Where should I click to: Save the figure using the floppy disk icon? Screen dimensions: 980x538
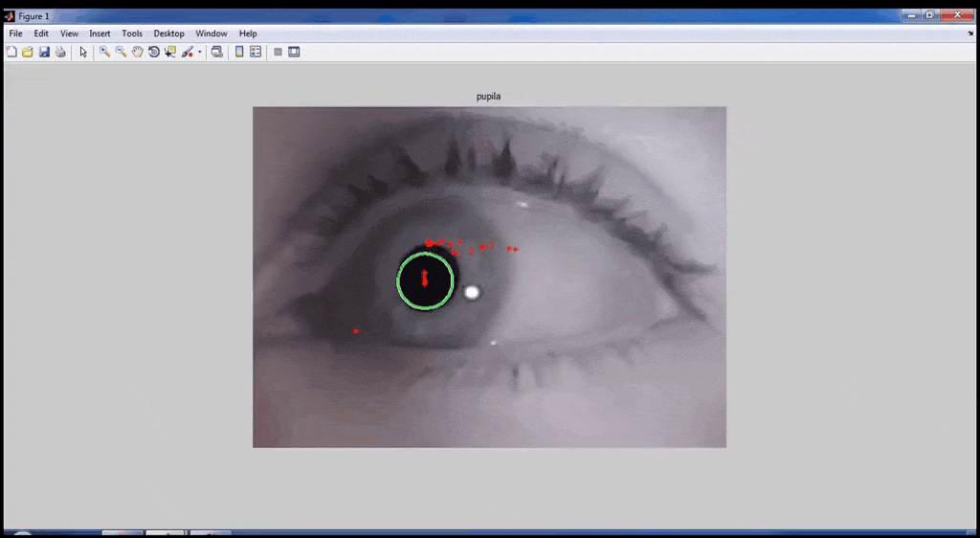pyautogui.click(x=44, y=52)
